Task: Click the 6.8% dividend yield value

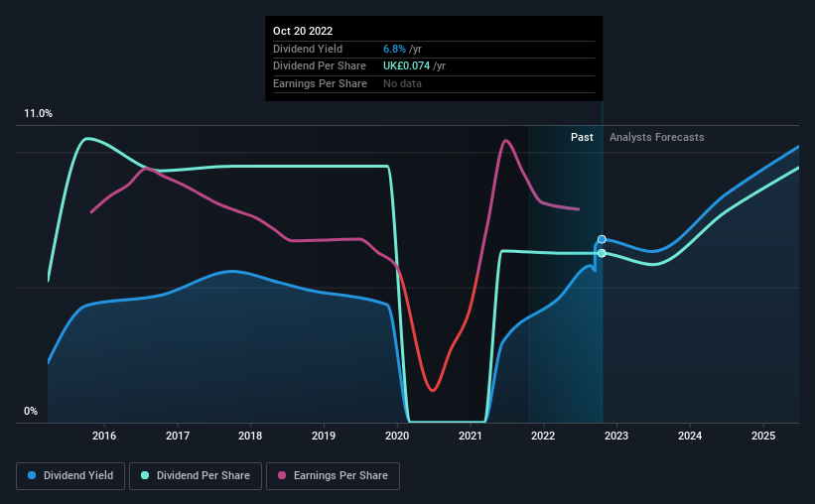Action: [x=394, y=49]
